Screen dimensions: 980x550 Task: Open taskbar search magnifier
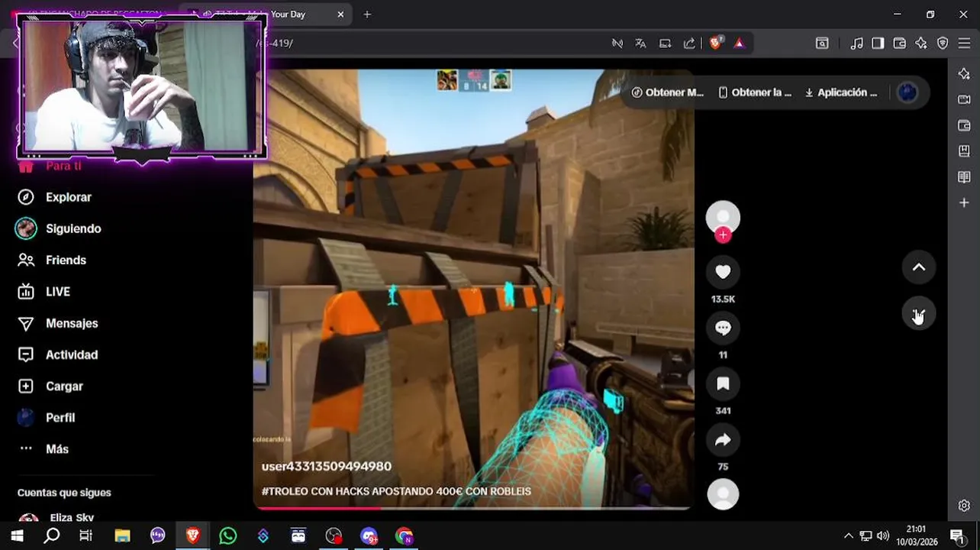pos(52,536)
